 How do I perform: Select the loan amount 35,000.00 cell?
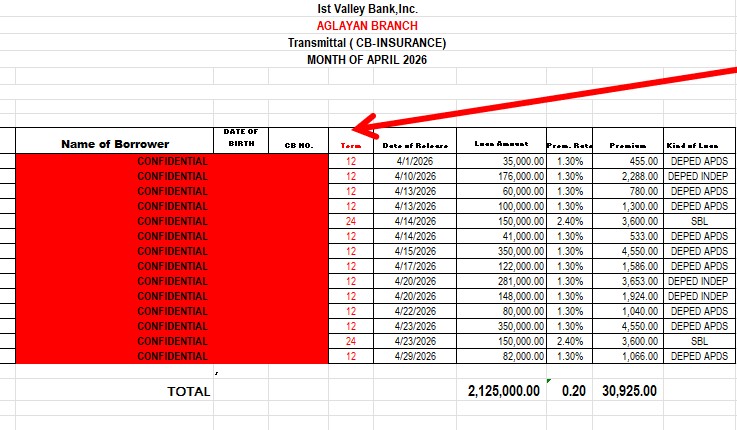(x=502, y=161)
